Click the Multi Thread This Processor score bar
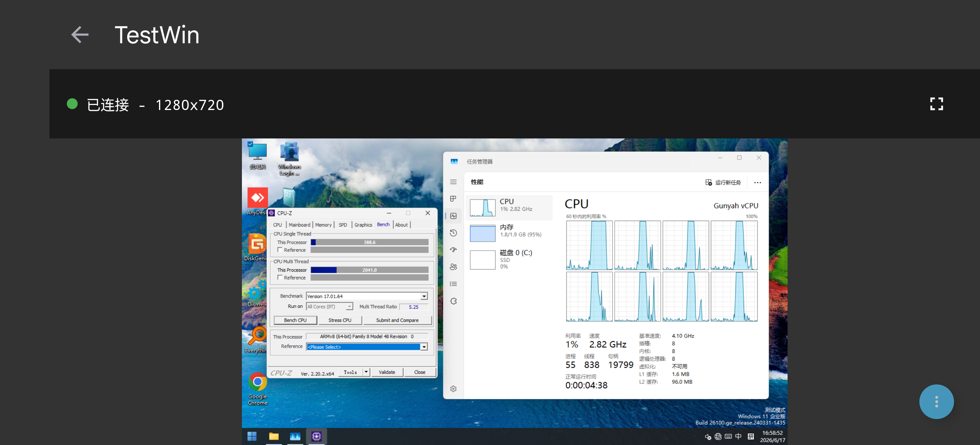The image size is (980, 445). click(369, 270)
